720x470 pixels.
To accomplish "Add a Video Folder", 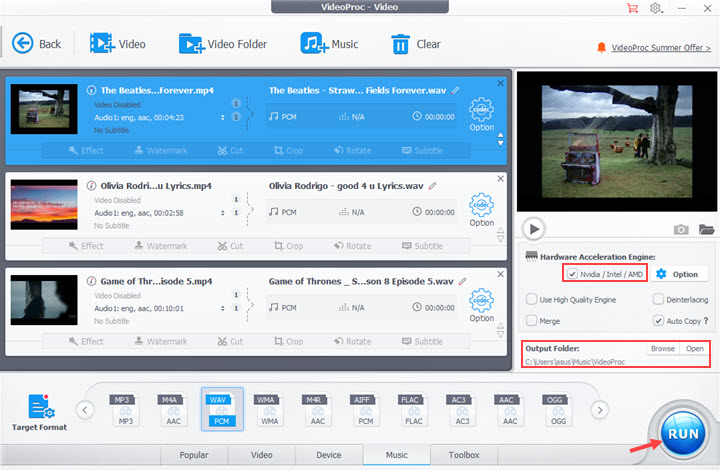I will (223, 44).
